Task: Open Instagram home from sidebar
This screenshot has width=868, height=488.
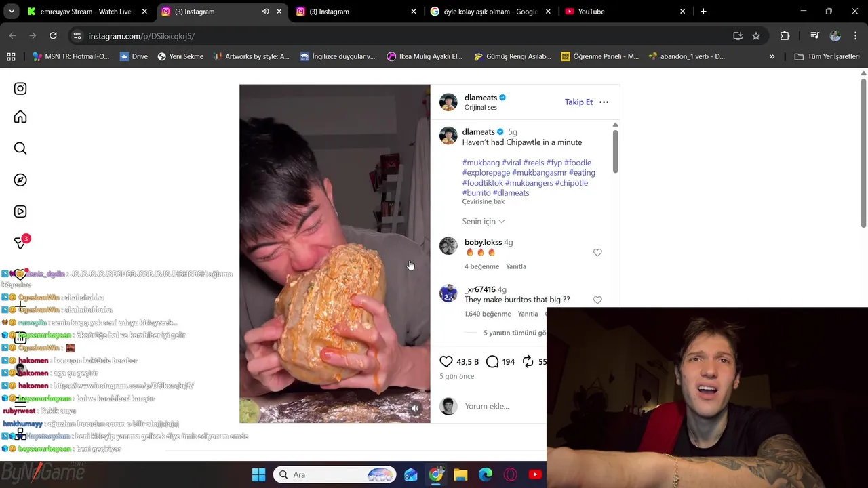Action: click(20, 117)
